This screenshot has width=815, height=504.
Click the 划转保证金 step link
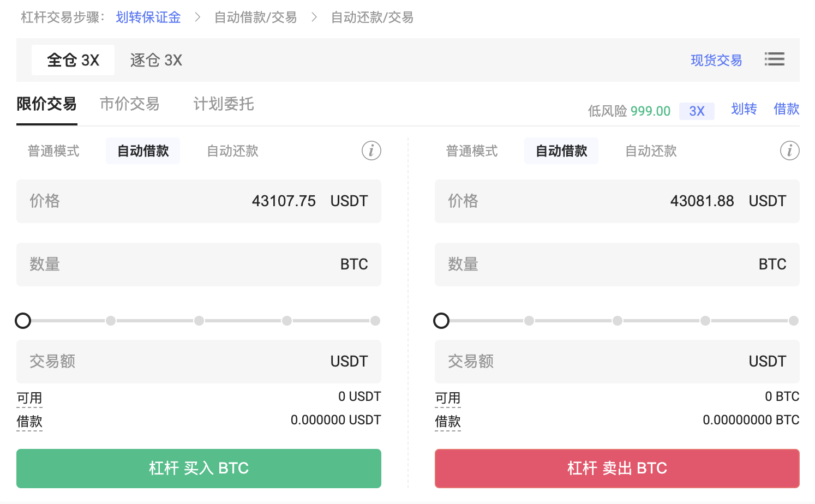click(148, 17)
